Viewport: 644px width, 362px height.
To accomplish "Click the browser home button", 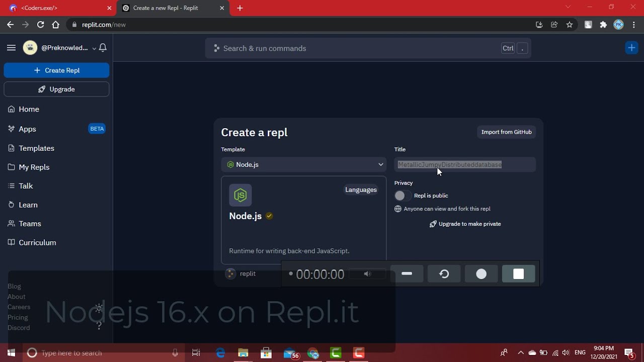I will [x=55, y=25].
